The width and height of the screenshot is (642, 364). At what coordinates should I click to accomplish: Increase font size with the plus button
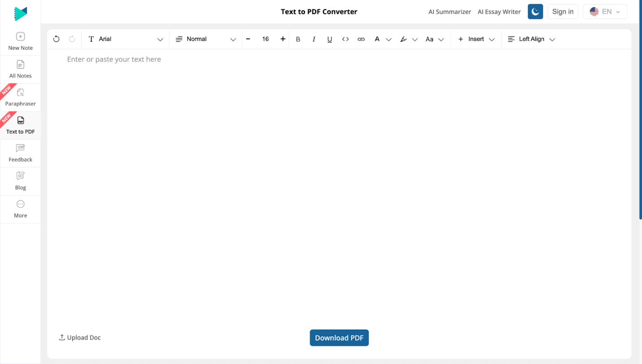pos(283,39)
